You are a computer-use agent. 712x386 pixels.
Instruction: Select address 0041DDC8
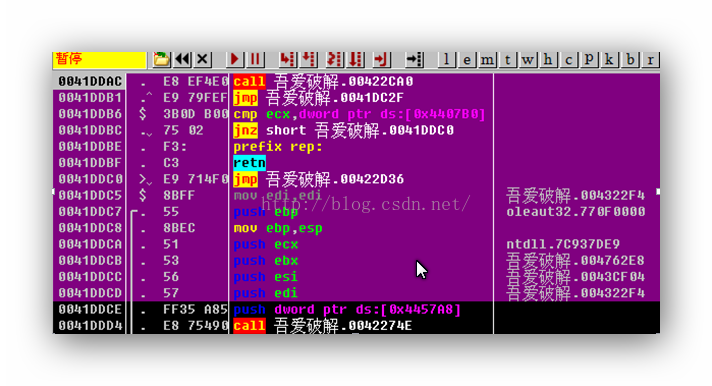click(x=90, y=228)
